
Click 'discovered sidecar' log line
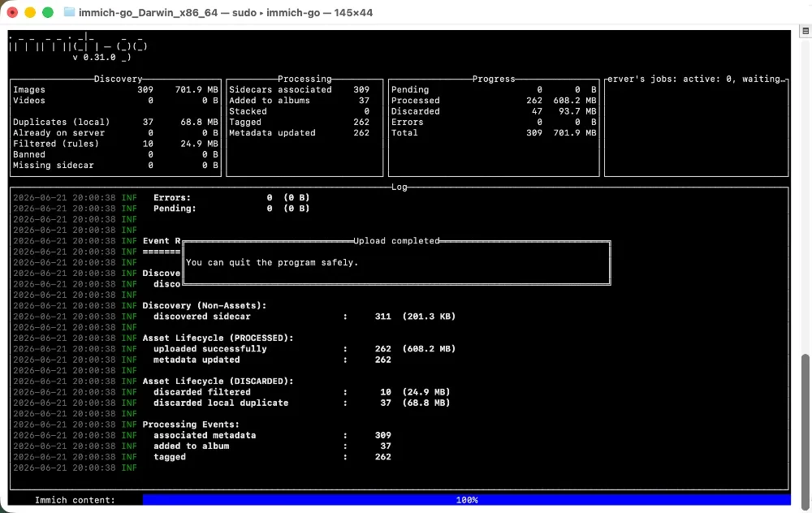304,317
